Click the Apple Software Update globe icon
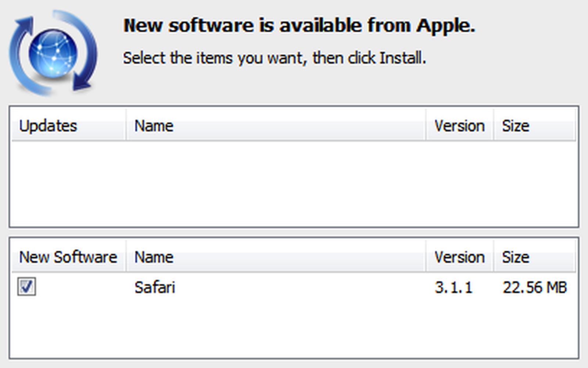 click(53, 53)
